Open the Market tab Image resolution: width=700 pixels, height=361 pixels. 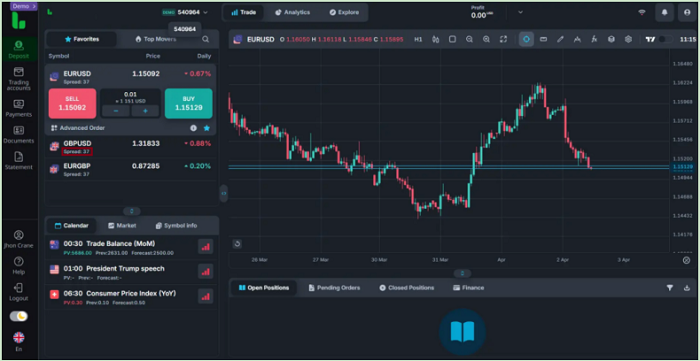[x=122, y=226]
